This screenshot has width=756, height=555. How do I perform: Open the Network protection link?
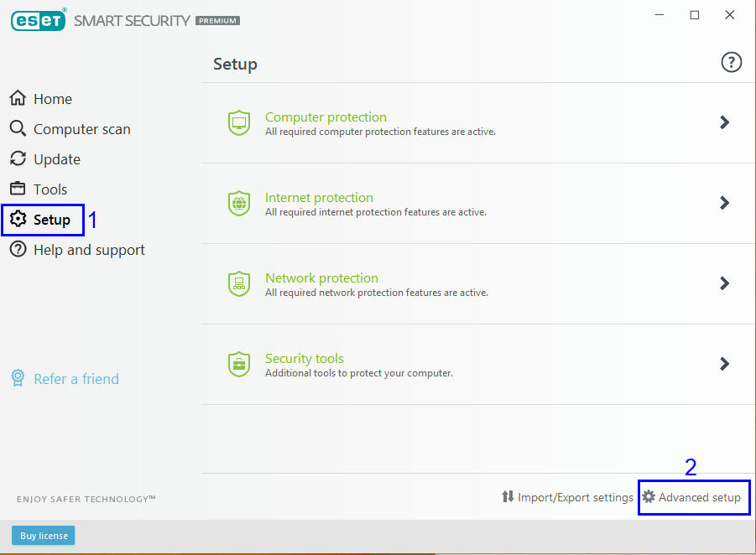coord(321,278)
